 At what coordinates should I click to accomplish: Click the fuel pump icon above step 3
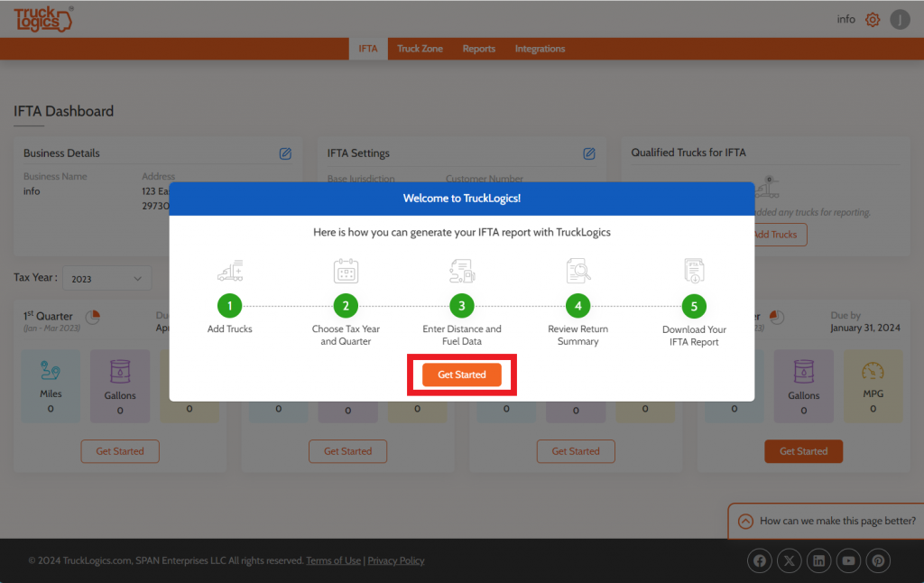462,271
